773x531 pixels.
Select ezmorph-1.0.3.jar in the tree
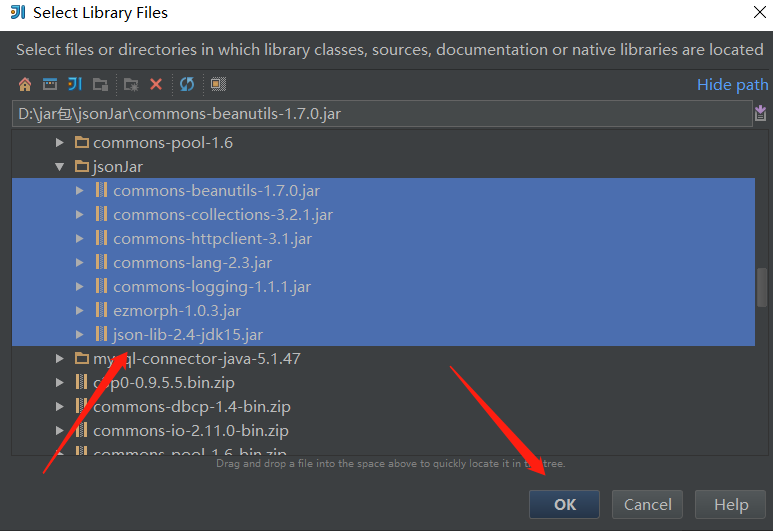click(x=177, y=311)
